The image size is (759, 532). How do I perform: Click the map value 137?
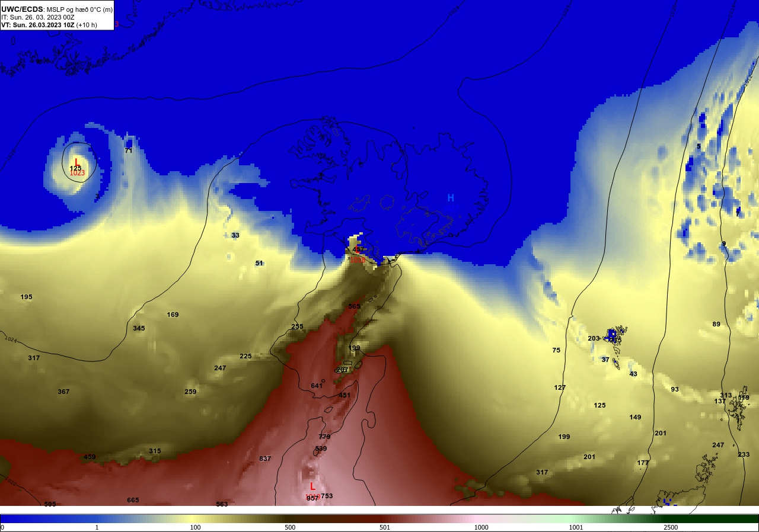coord(720,401)
